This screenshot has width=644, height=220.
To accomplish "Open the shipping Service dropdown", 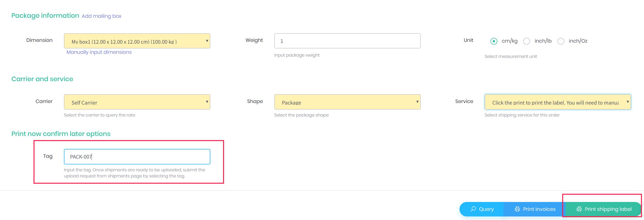I will 558,102.
